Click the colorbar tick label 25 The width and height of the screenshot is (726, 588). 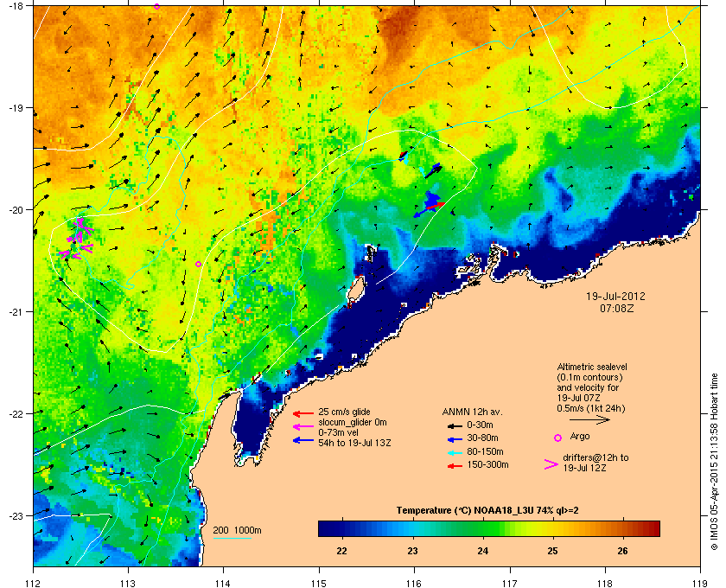(552, 551)
